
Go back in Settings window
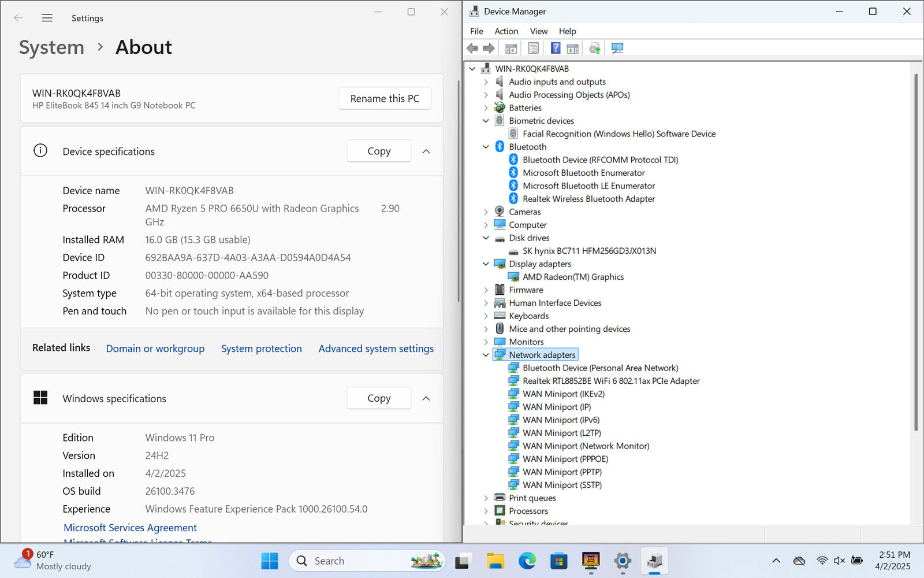18,18
